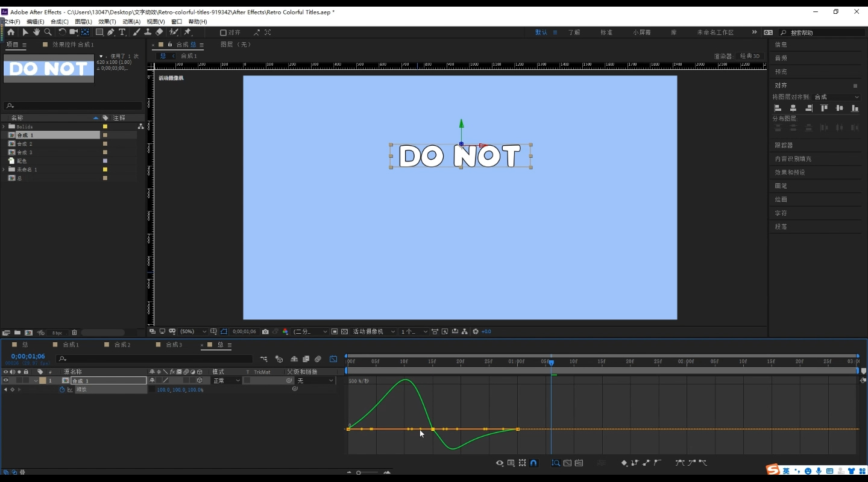The height and width of the screenshot is (482, 868).
Task: Click Align Left icon in the Align panel
Action: pos(778,108)
